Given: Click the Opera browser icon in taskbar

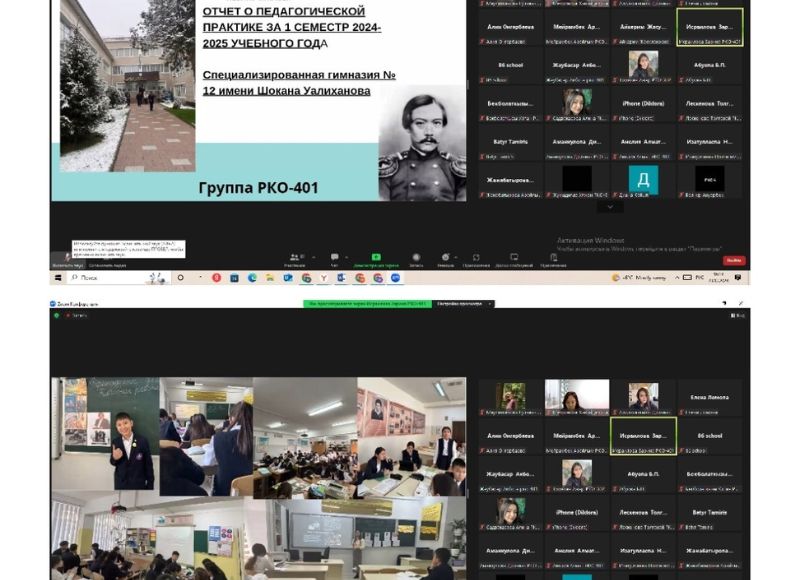Looking at the screenshot, I should (x=216, y=277).
